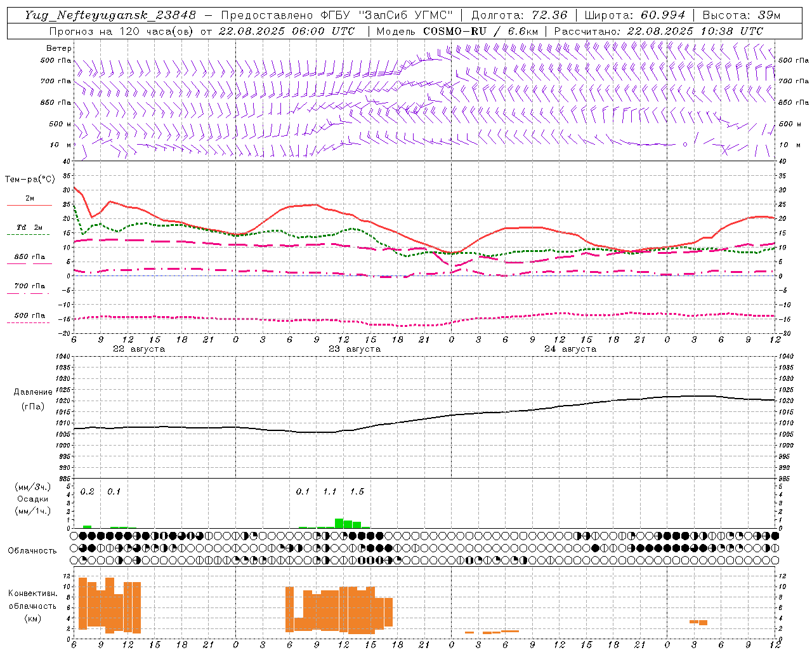The image size is (812, 650).
Task: Click the (км) unit under convective cloud label
Action: click(x=32, y=618)
